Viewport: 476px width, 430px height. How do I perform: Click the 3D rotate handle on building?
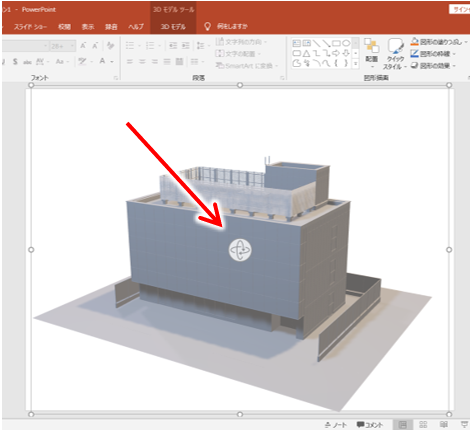(x=240, y=250)
